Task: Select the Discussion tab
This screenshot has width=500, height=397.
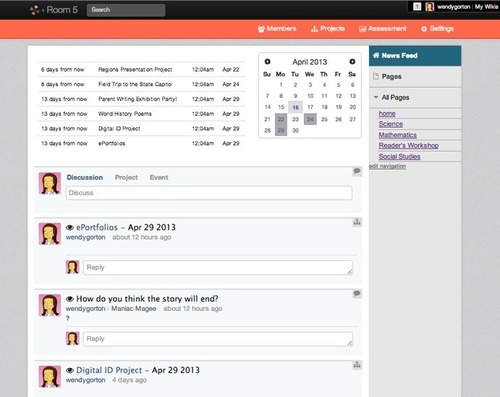Action: tap(85, 177)
